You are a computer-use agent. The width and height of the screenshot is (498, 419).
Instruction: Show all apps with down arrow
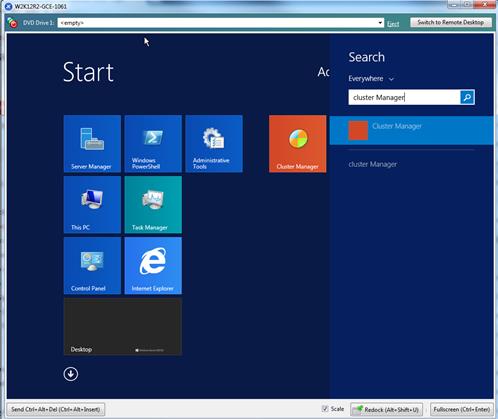pyautogui.click(x=71, y=374)
